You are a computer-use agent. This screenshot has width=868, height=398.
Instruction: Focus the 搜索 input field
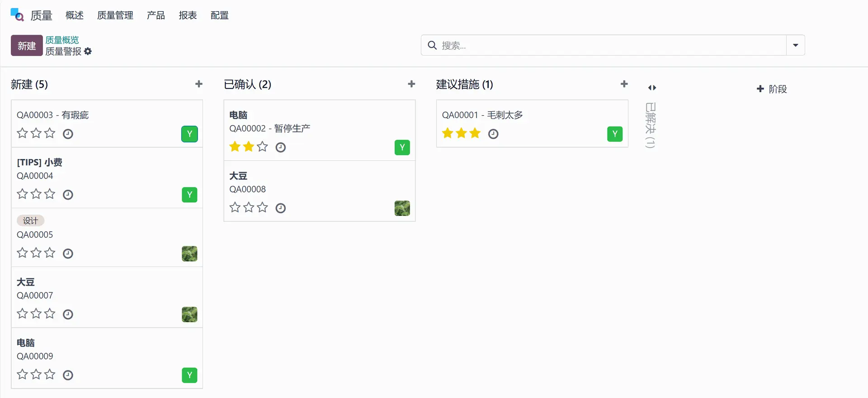point(613,45)
